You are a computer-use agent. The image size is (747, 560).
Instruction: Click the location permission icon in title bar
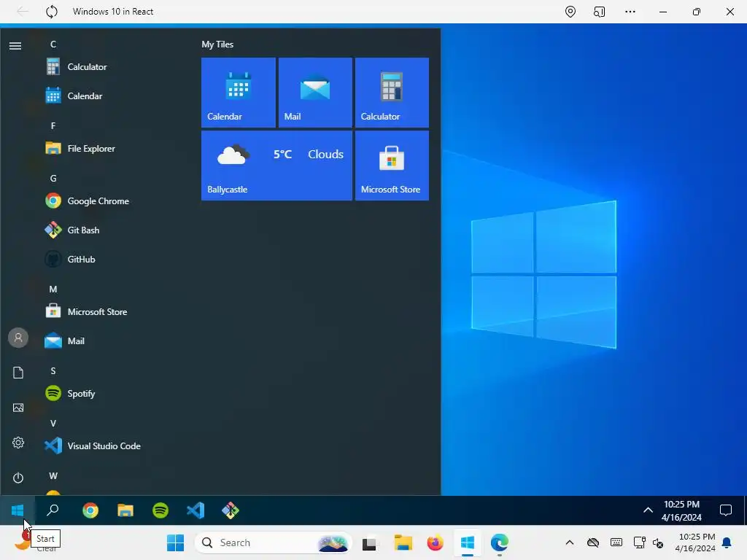(x=570, y=12)
